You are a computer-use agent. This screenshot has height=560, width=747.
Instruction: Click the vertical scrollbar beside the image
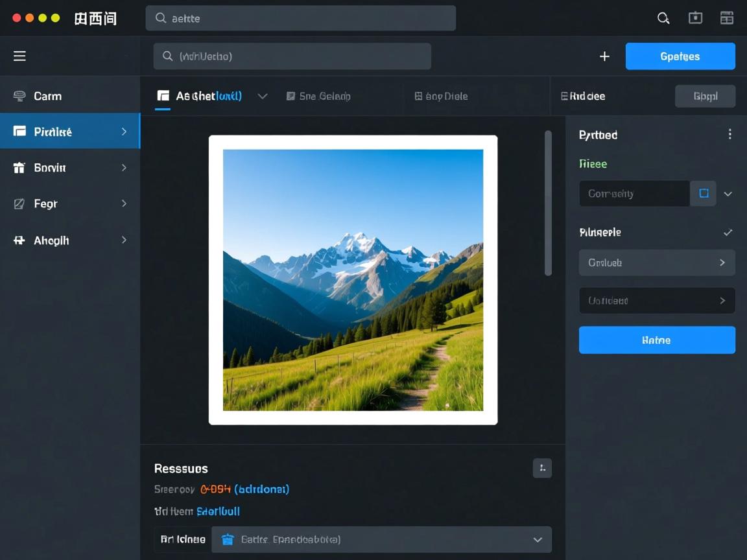tap(548, 204)
